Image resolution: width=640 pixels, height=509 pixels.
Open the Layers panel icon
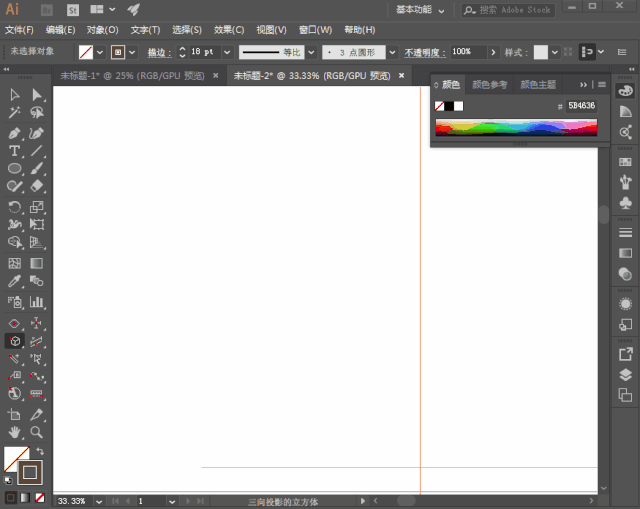[625, 375]
